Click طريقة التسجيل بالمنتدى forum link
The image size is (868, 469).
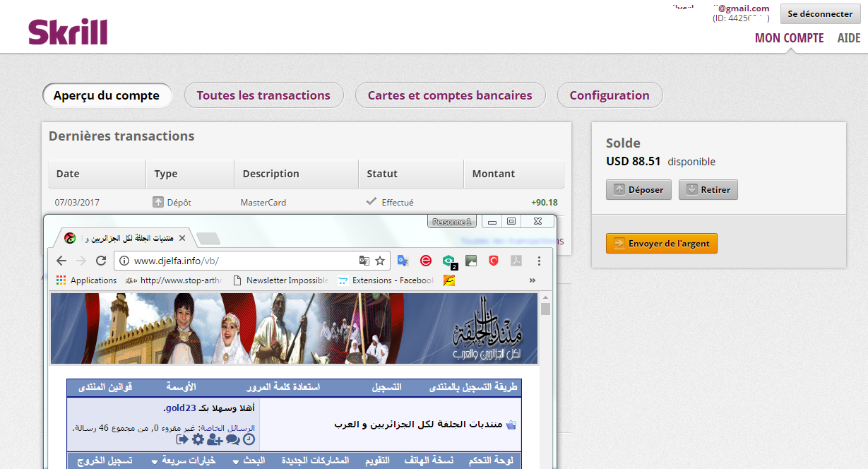point(473,387)
